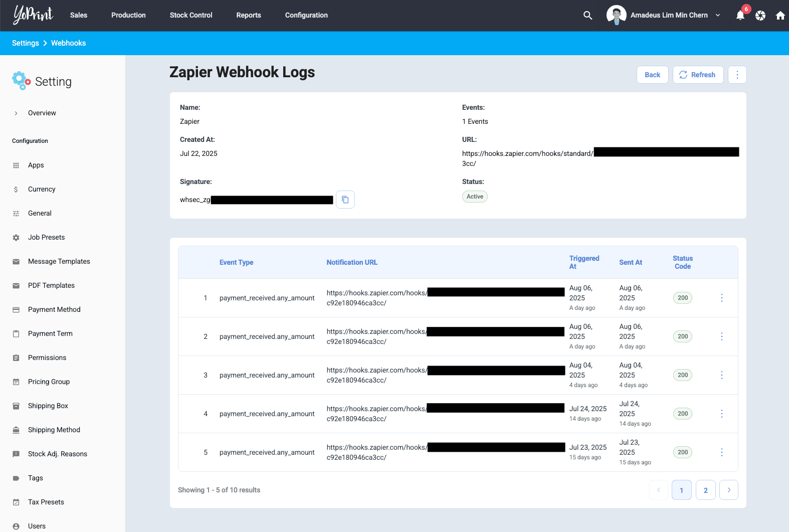
Task: Click the search magnifier icon
Action: [x=587, y=16]
